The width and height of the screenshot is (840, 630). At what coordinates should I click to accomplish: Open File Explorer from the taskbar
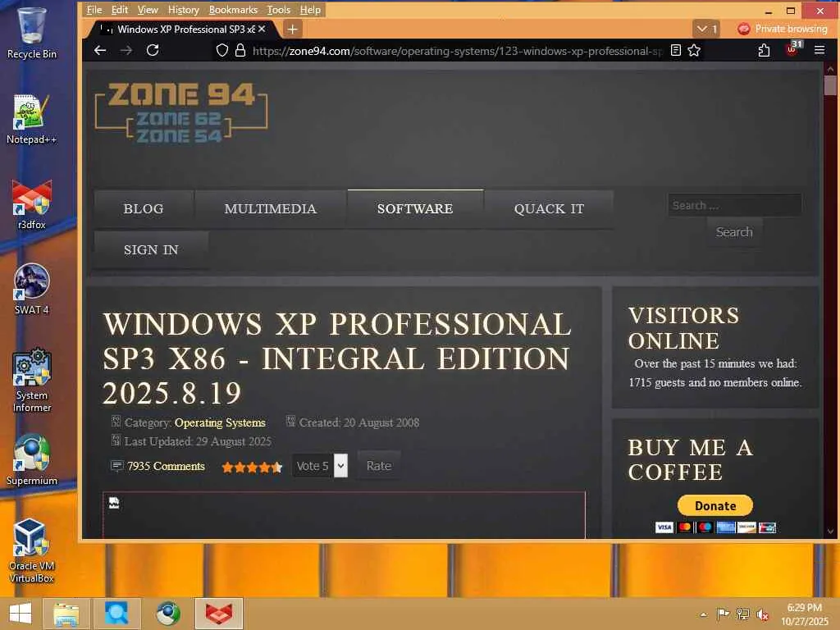[x=66, y=614]
